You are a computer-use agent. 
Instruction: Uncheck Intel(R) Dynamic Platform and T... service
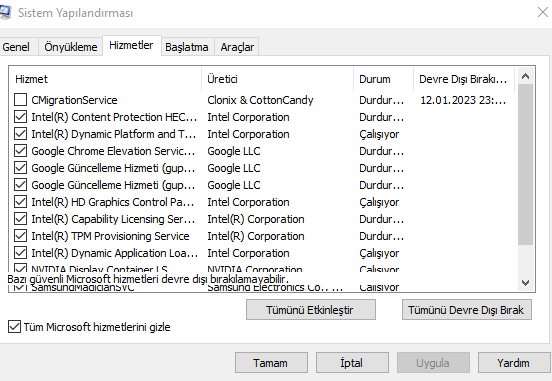[20, 134]
